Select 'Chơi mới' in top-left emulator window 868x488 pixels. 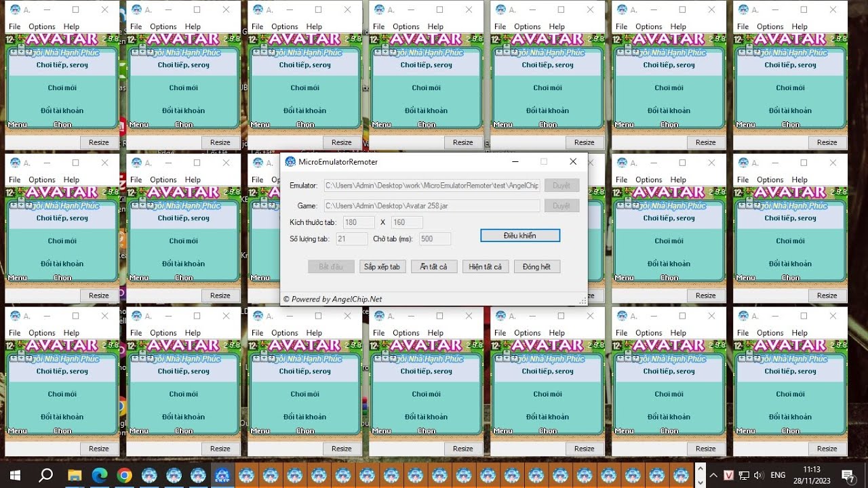point(62,87)
